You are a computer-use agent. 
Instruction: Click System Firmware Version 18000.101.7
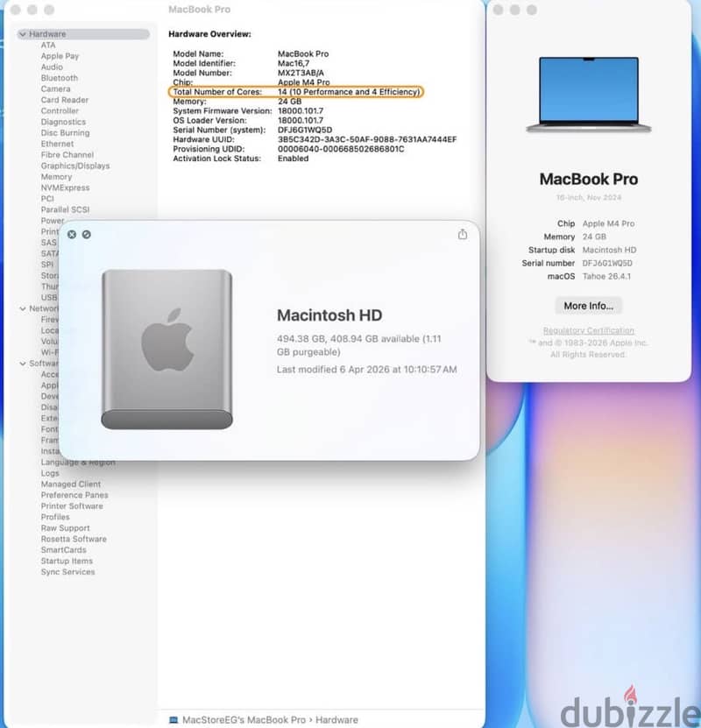[x=301, y=111]
